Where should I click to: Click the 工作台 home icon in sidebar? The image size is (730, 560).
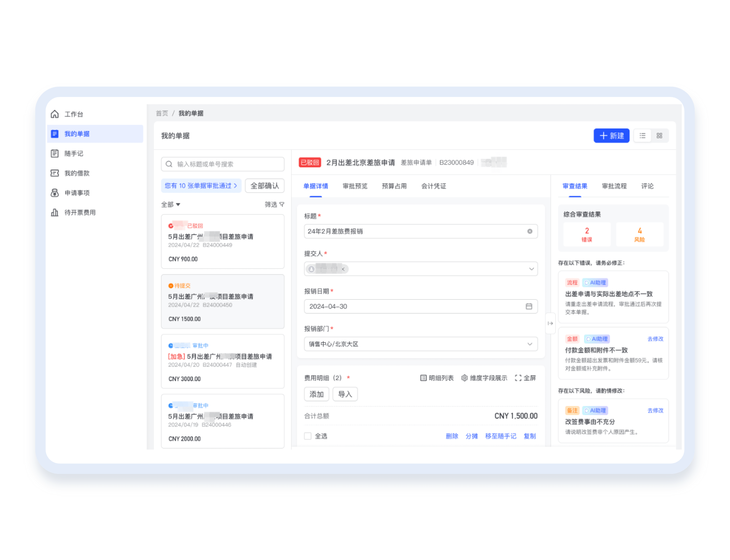(55, 114)
